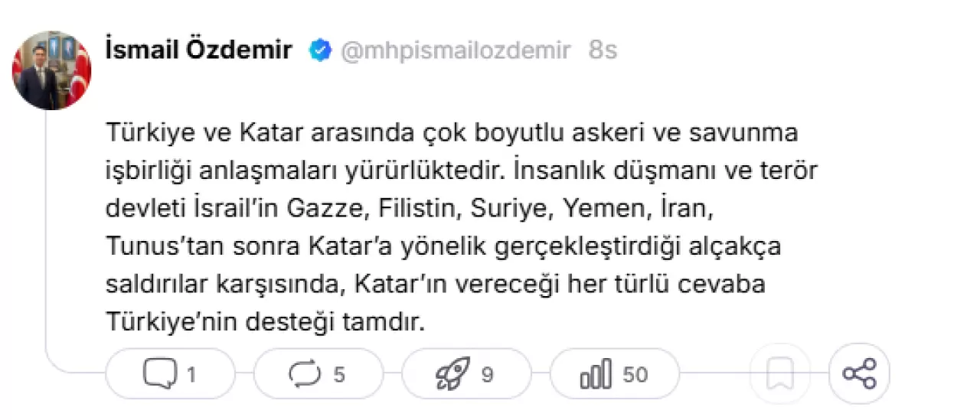Click the display name İsmail Özdemir
Viewport: 980px width, 420px height.
pyautogui.click(x=198, y=50)
